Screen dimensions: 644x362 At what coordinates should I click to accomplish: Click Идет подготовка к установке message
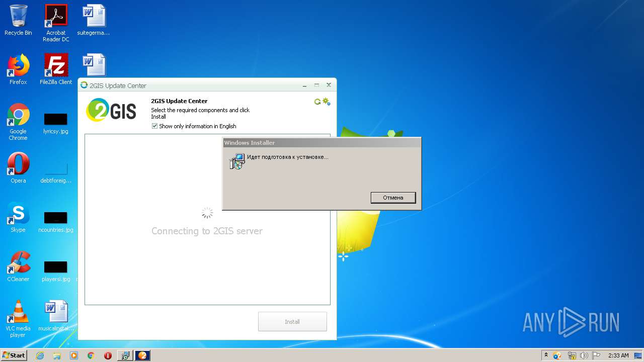coord(287,157)
